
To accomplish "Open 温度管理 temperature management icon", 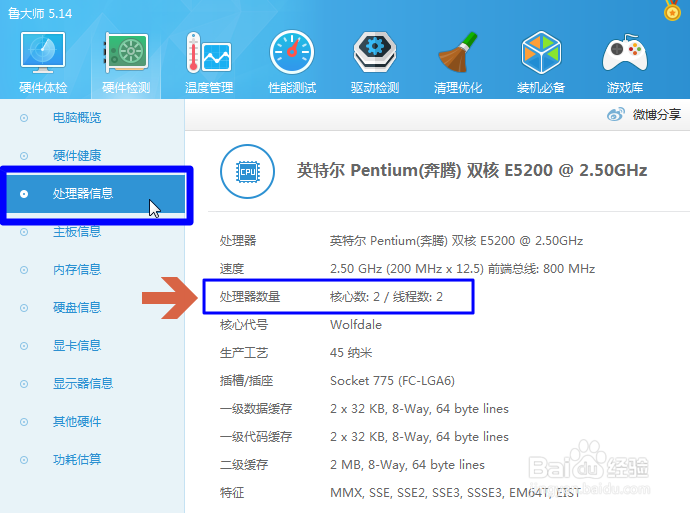I will pos(209,53).
